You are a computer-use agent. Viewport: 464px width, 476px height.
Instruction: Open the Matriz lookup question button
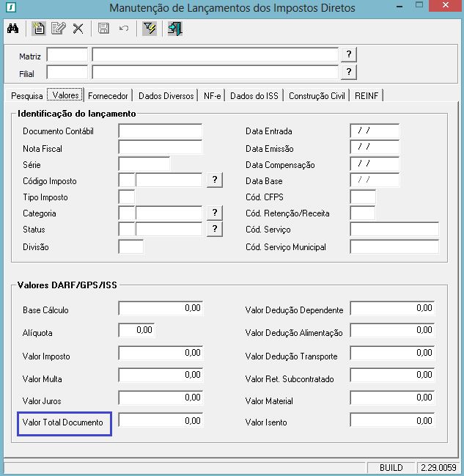[349, 55]
